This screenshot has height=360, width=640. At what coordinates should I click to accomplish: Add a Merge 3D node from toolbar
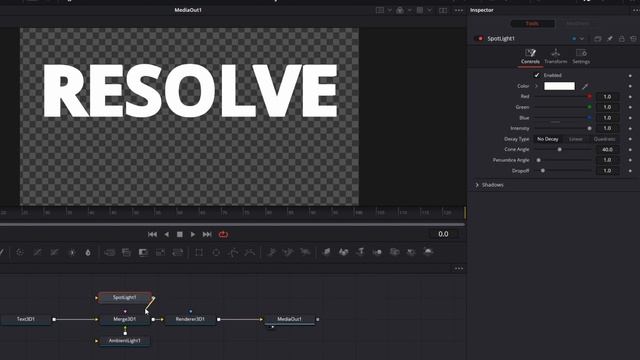point(378,252)
